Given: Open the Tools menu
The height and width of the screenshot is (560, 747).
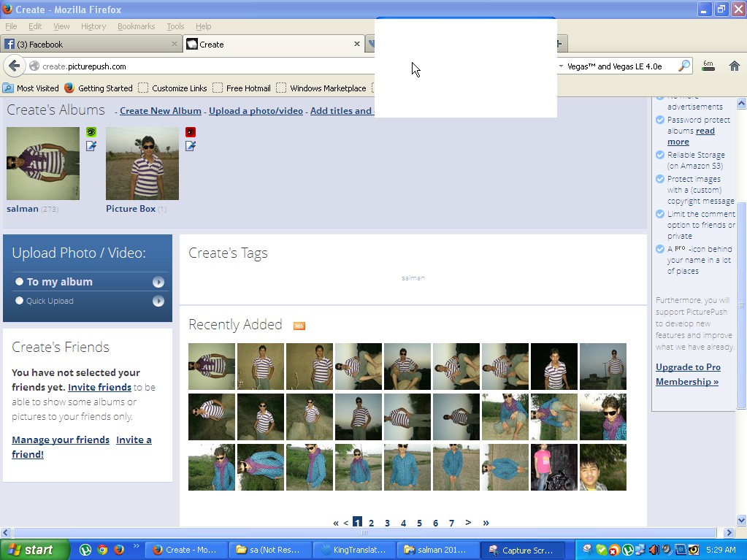Looking at the screenshot, I should 175,26.
